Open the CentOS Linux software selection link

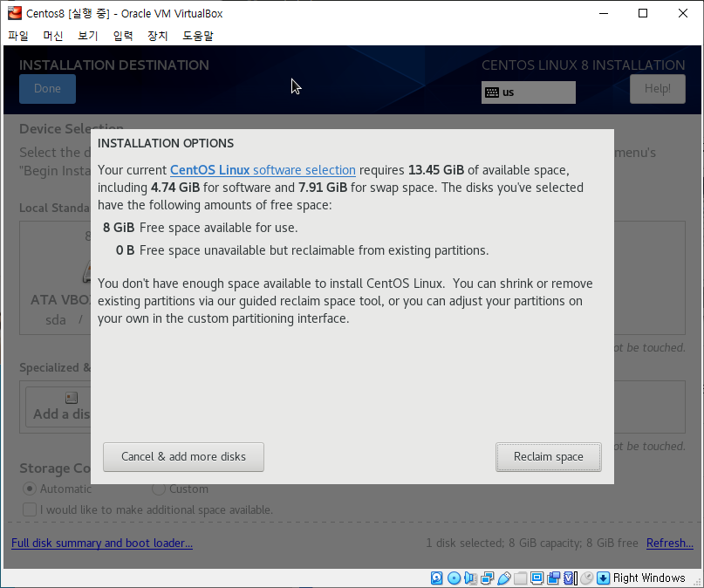pos(263,170)
